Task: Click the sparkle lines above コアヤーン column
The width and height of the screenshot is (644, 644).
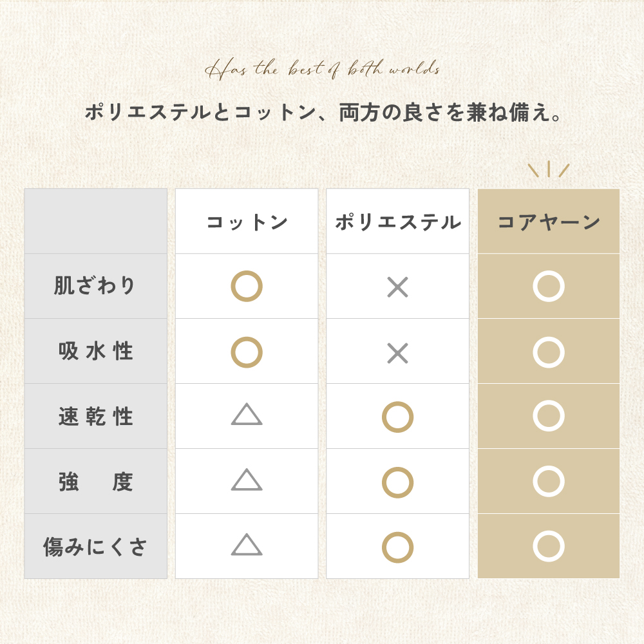Action: 549,169
